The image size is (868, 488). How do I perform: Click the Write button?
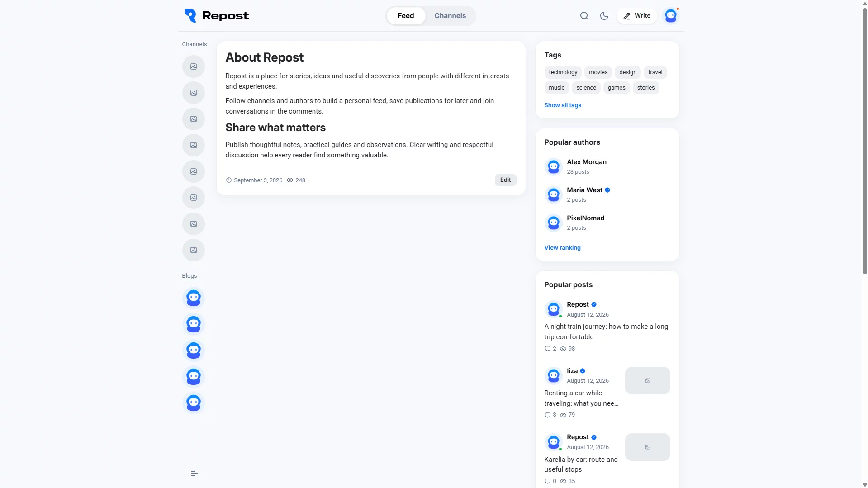(636, 16)
